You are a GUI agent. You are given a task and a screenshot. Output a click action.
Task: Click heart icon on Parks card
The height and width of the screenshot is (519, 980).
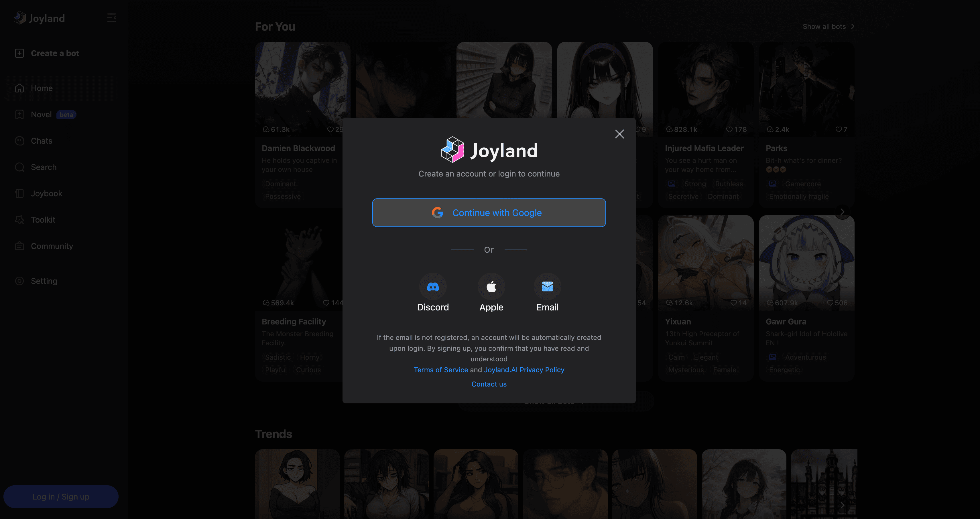pyautogui.click(x=839, y=130)
